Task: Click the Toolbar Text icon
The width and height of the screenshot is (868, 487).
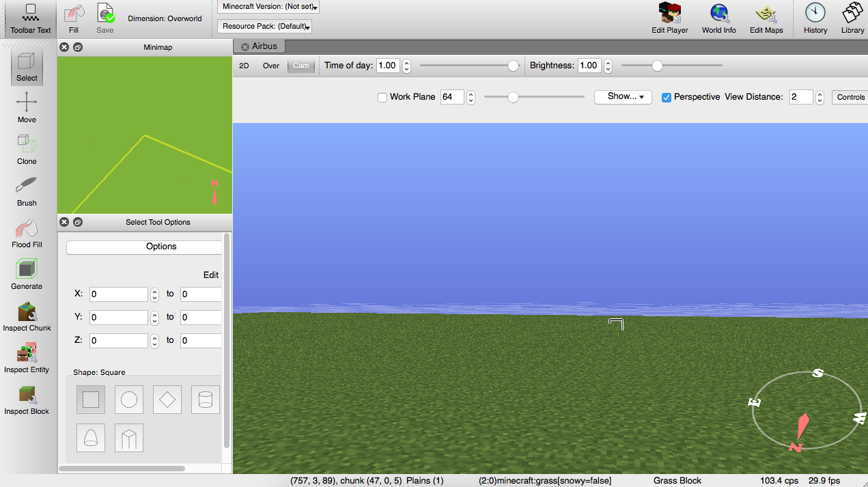Action: (31, 18)
